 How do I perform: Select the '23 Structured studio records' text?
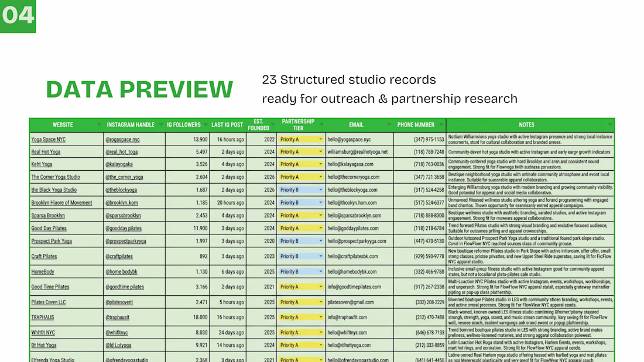point(349,80)
